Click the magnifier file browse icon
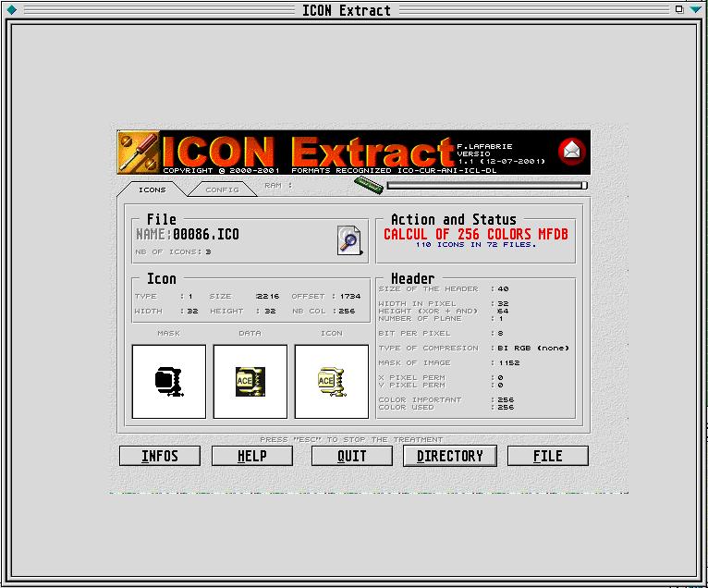This screenshot has width=708, height=588. pyautogui.click(x=350, y=239)
